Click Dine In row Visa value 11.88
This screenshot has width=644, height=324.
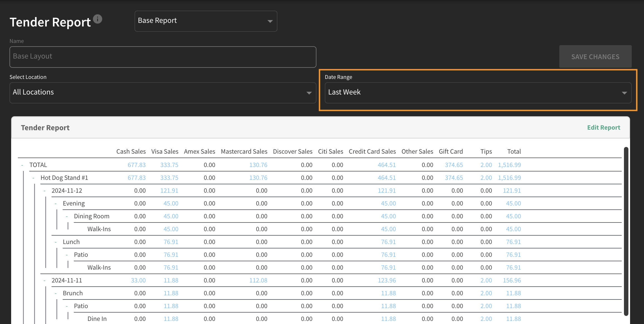click(x=171, y=319)
